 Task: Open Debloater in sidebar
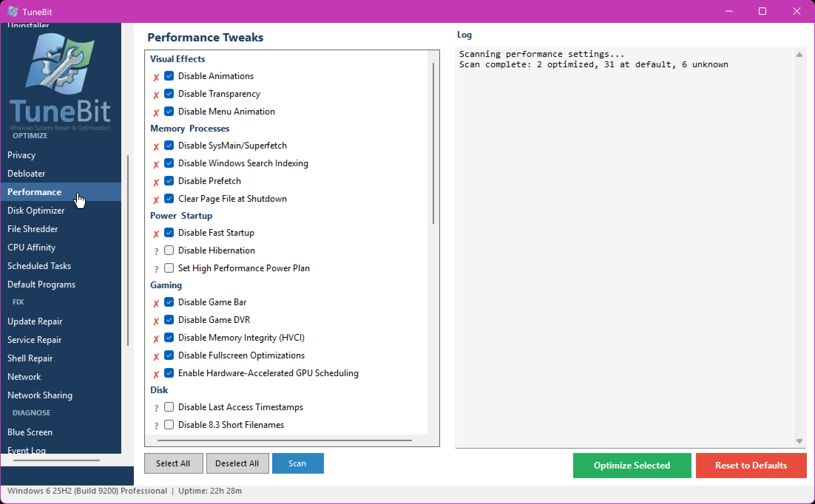click(61, 173)
